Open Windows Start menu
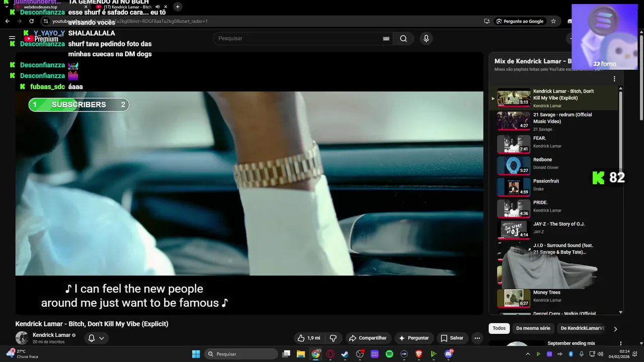 pyautogui.click(x=196, y=354)
